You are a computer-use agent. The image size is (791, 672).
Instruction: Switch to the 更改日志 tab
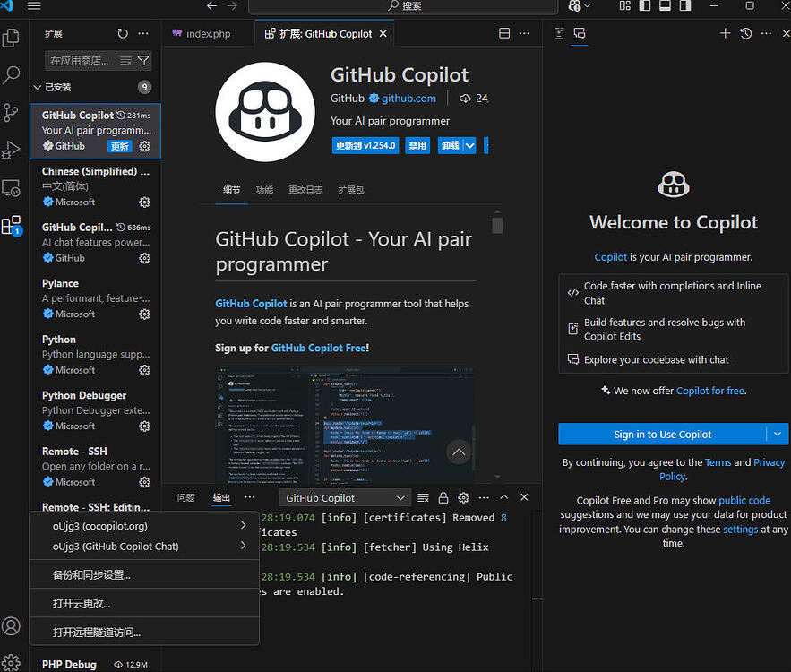(x=305, y=190)
